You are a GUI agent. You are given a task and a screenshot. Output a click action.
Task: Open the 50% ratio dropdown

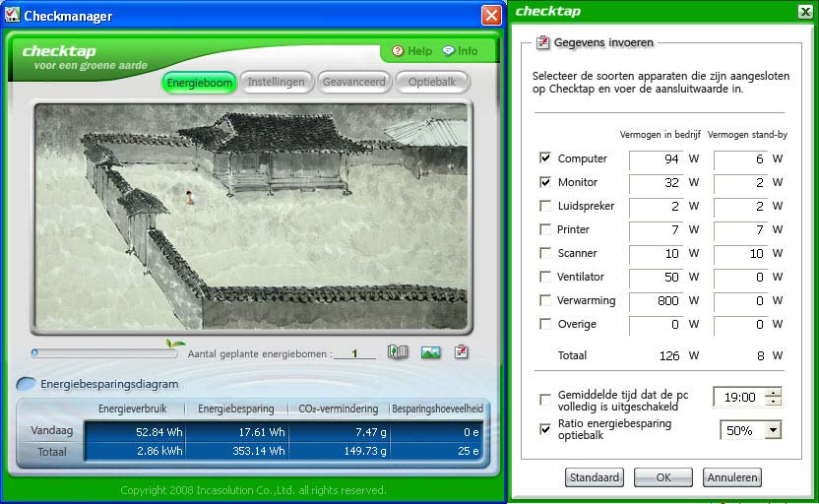pyautogui.click(x=773, y=430)
